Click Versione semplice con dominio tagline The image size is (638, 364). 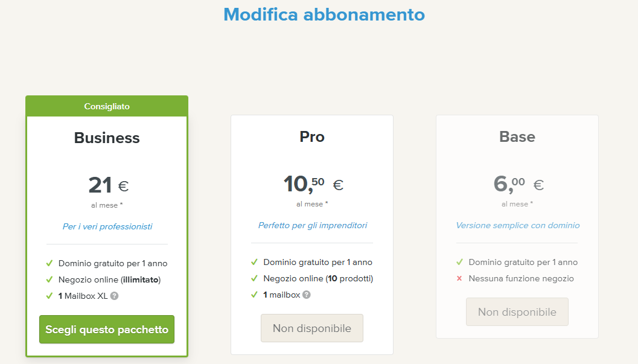point(517,225)
